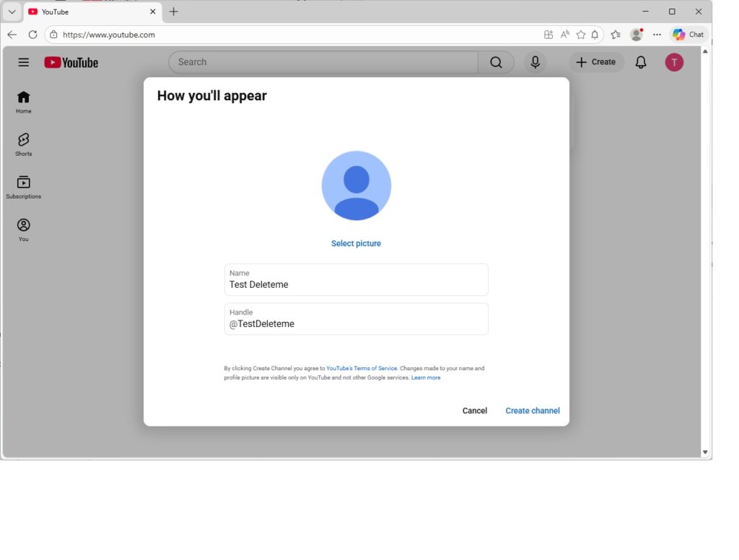The image size is (739, 560).
Task: Click the profile avatar in the top corner
Action: coord(673,62)
